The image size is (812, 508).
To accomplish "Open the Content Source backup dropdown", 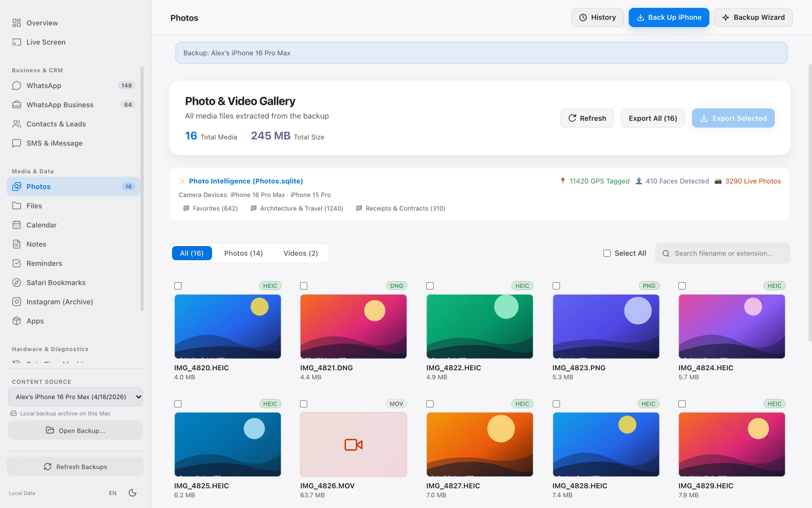I will click(75, 397).
